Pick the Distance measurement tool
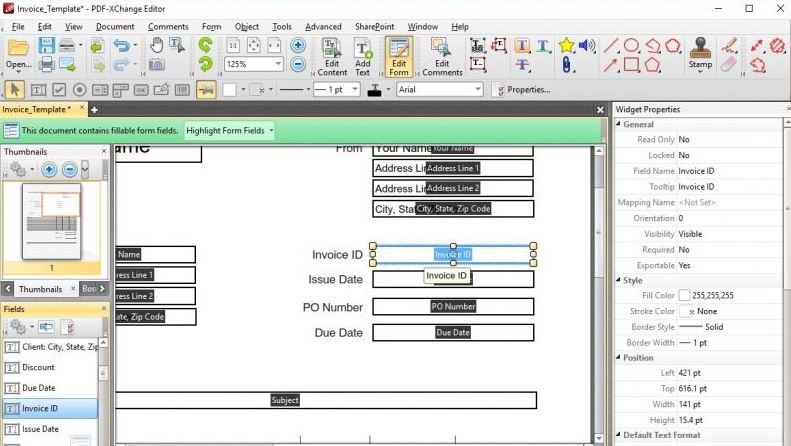Screen dimensions: 791x446 756,45
